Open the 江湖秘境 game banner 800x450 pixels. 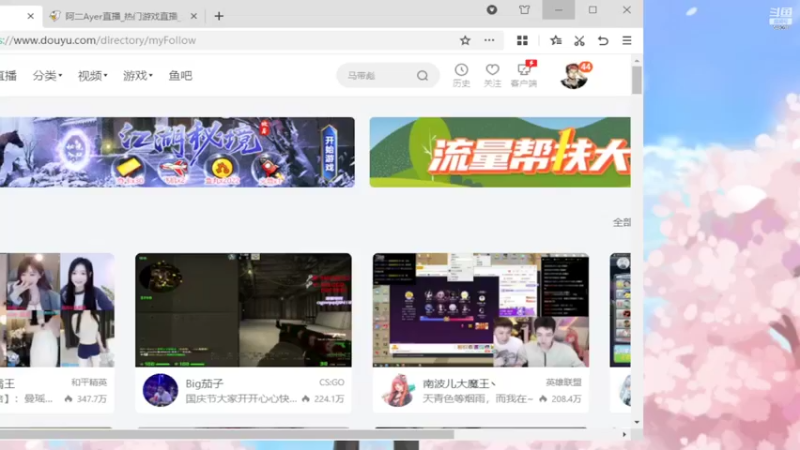point(177,152)
